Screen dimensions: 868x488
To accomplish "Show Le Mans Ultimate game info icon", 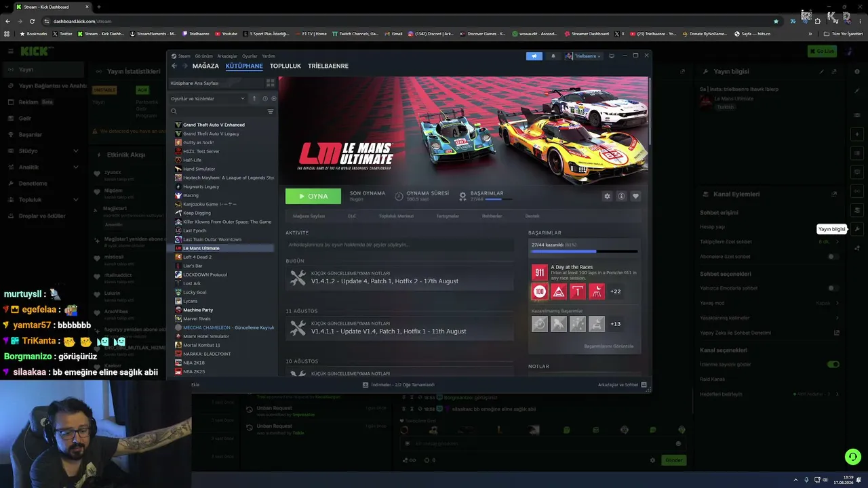I will pyautogui.click(x=621, y=196).
